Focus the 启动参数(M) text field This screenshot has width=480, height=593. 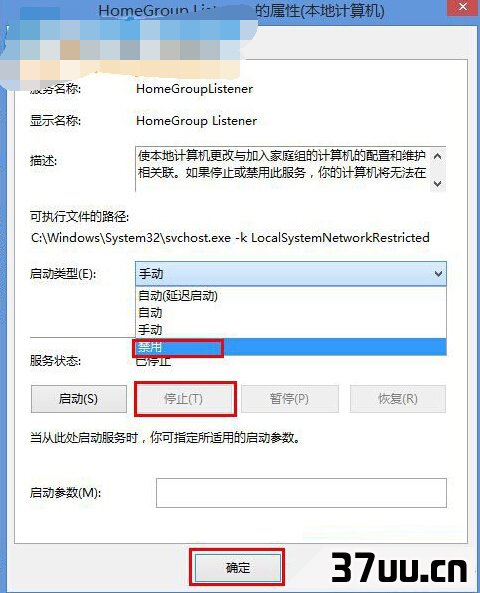[301, 493]
